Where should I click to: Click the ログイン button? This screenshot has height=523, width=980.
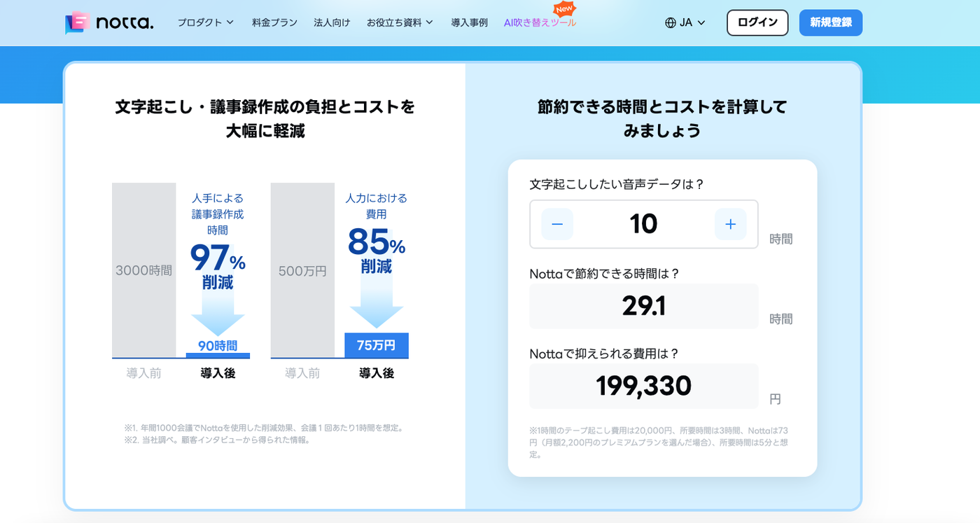pyautogui.click(x=757, y=22)
